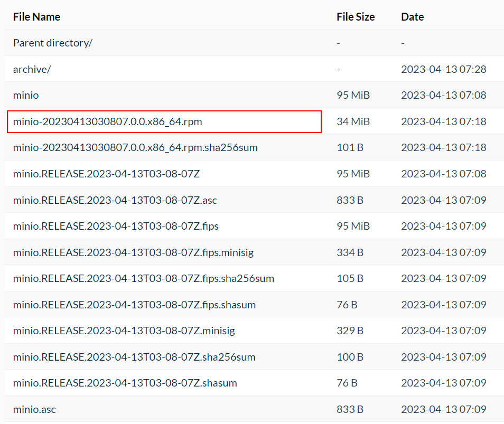
Task: Click the Date column header
Action: pyautogui.click(x=413, y=17)
